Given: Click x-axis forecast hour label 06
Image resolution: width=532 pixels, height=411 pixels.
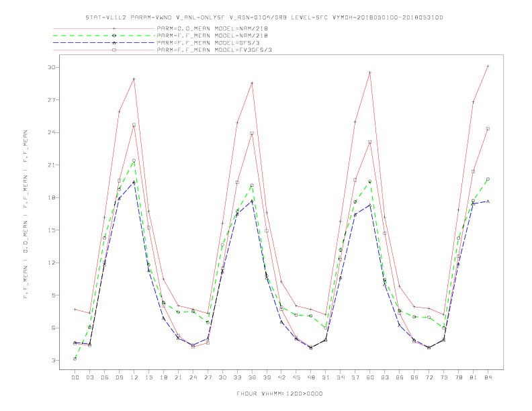Looking at the screenshot, I should pyautogui.click(x=105, y=377).
